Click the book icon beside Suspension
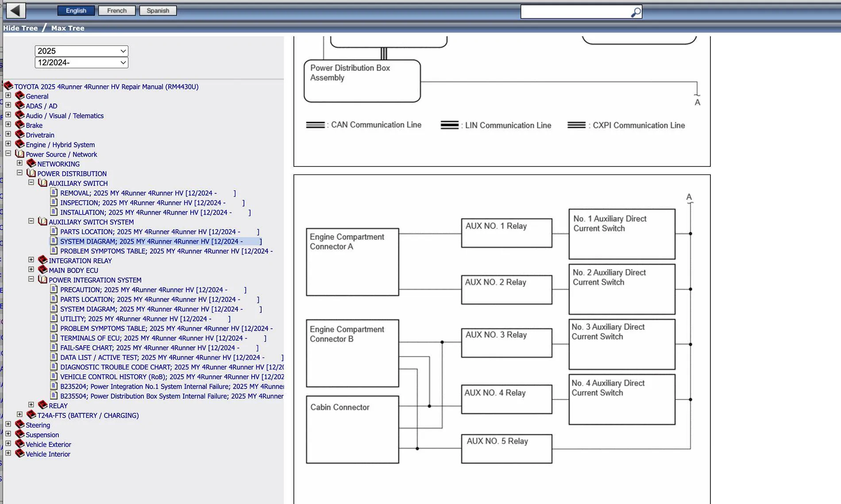Viewport: 841px width, 504px height. (x=19, y=435)
